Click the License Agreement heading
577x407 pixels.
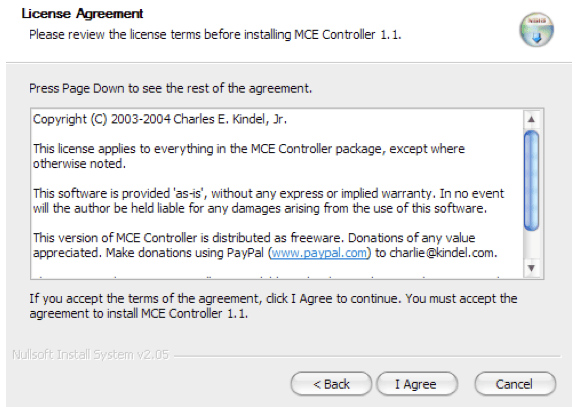[x=82, y=14]
